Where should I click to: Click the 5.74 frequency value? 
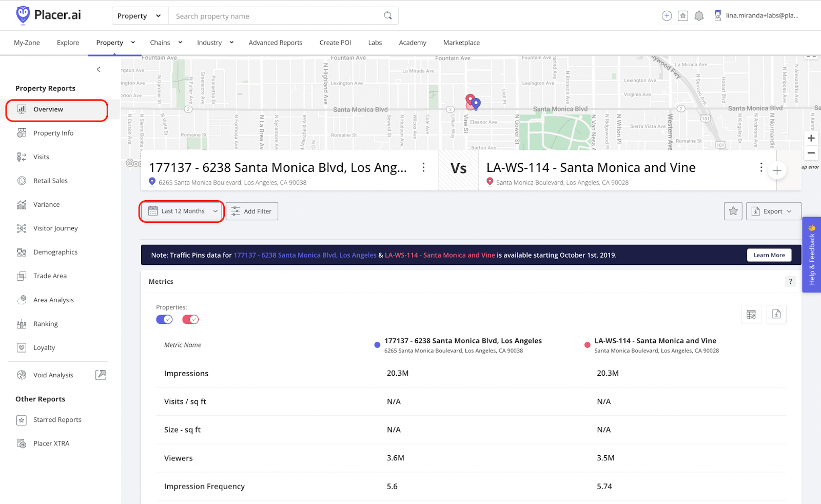click(604, 486)
